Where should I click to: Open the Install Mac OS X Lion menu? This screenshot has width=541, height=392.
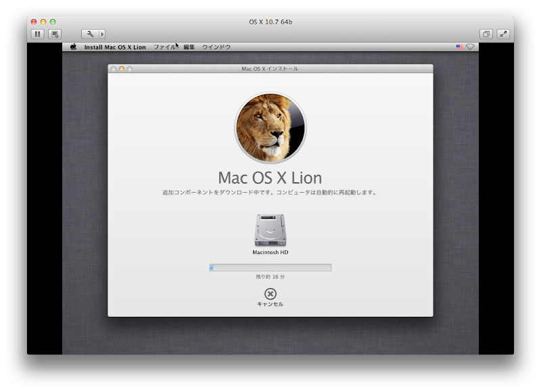[115, 47]
